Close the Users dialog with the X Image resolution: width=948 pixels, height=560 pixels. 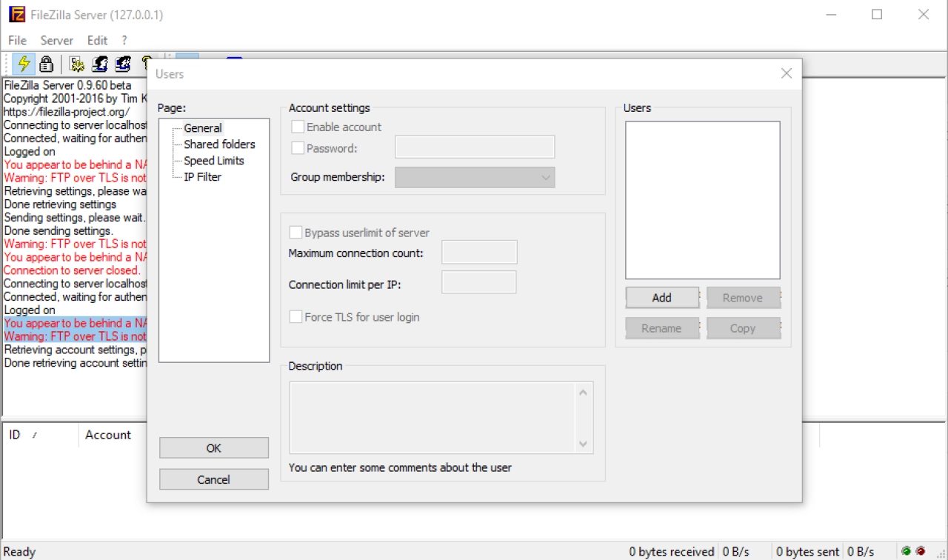787,73
